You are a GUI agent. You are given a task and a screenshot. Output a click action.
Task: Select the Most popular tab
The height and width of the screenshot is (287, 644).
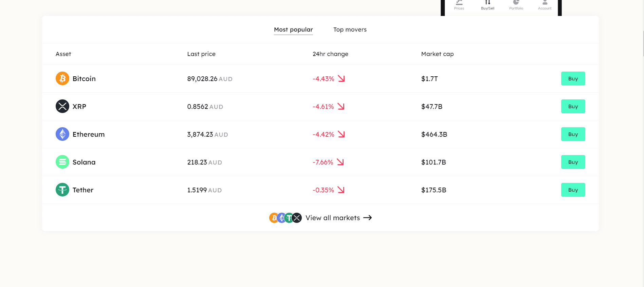pos(293,30)
